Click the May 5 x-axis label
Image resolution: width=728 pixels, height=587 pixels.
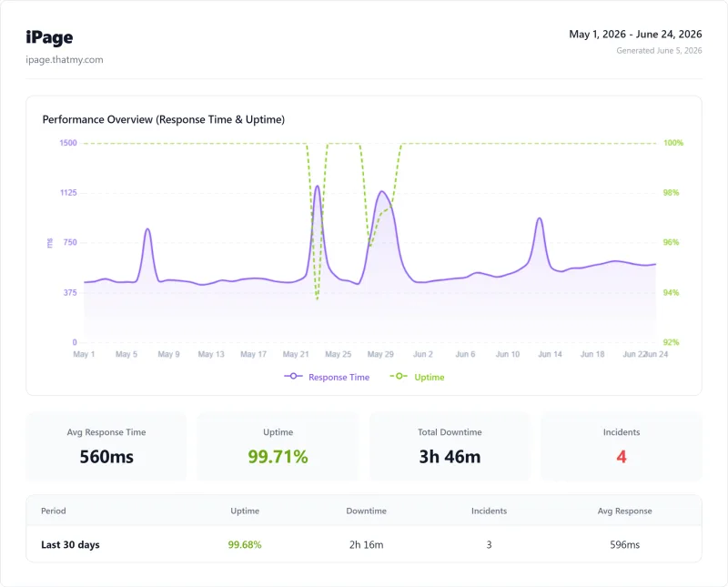(x=126, y=354)
